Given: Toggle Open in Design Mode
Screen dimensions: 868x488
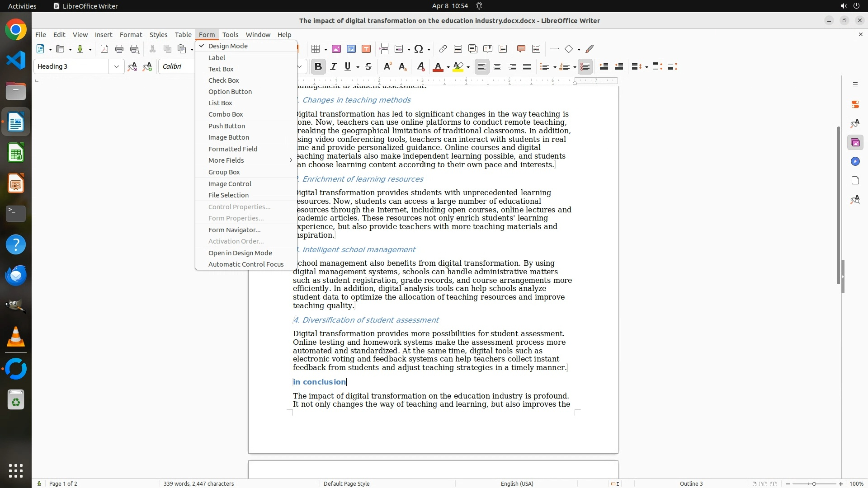Looking at the screenshot, I should (240, 253).
